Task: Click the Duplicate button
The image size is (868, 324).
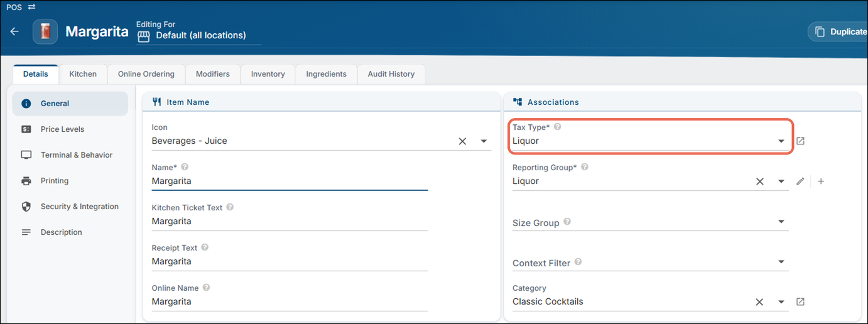Action: [838, 31]
